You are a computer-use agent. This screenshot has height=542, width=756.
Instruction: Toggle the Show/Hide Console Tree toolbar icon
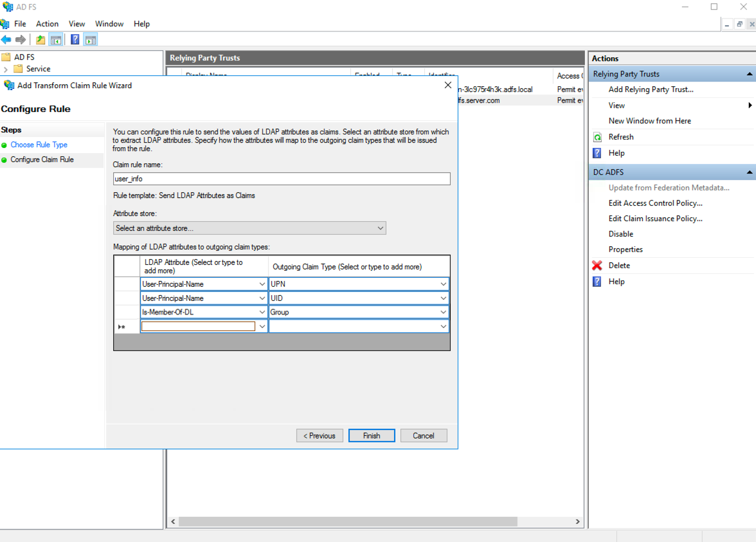click(56, 39)
